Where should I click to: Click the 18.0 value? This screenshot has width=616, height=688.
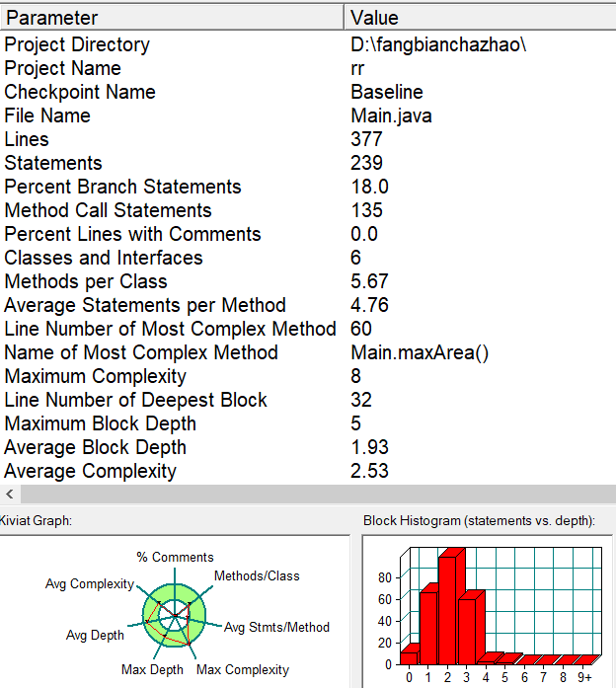(x=369, y=187)
